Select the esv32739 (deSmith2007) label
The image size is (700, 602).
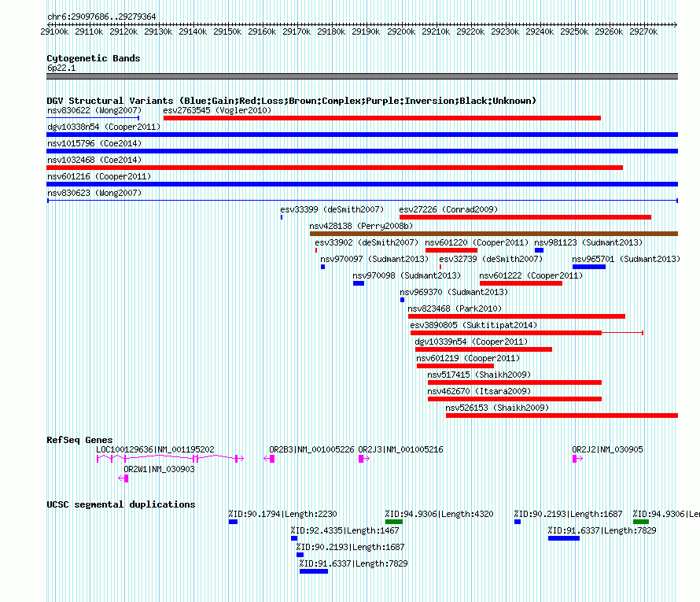[x=491, y=259]
